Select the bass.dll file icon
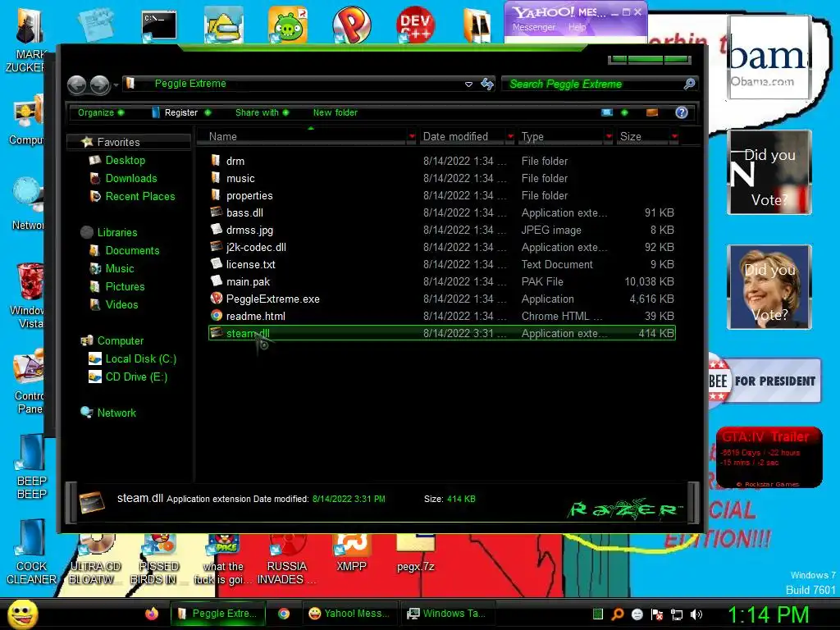 217,212
